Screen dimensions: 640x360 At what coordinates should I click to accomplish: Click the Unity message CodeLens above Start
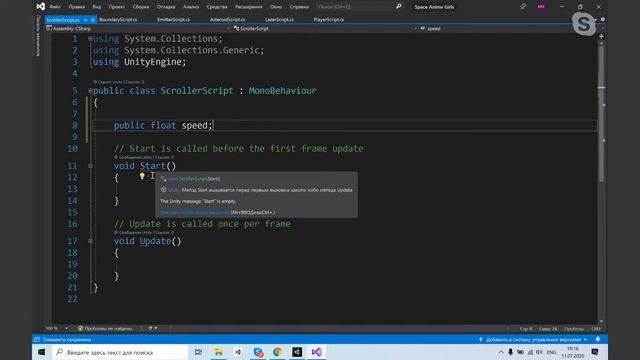tap(143, 157)
